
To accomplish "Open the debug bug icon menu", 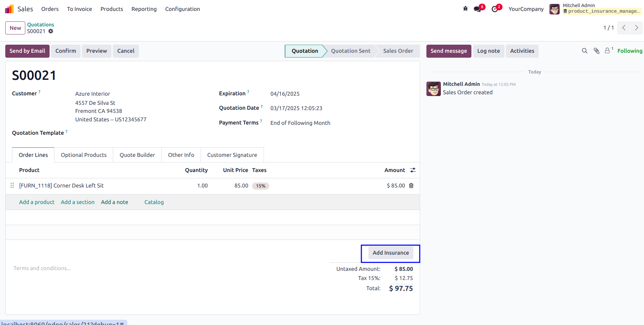I will pyautogui.click(x=465, y=9).
